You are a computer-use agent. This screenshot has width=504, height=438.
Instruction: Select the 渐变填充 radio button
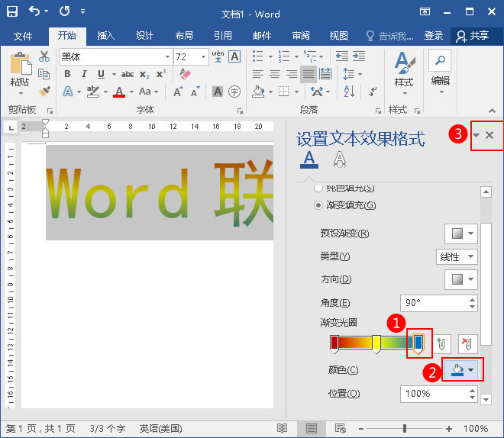[x=318, y=205]
